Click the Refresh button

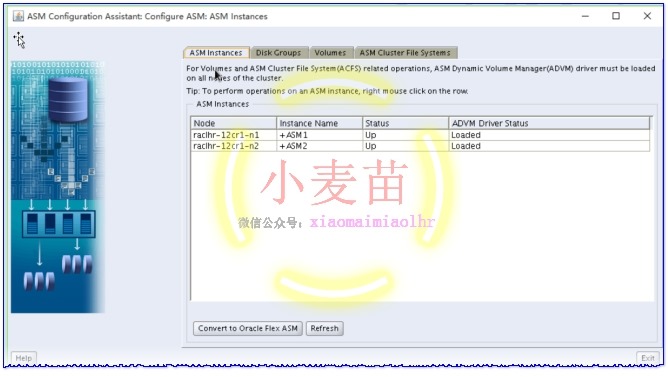click(x=325, y=328)
